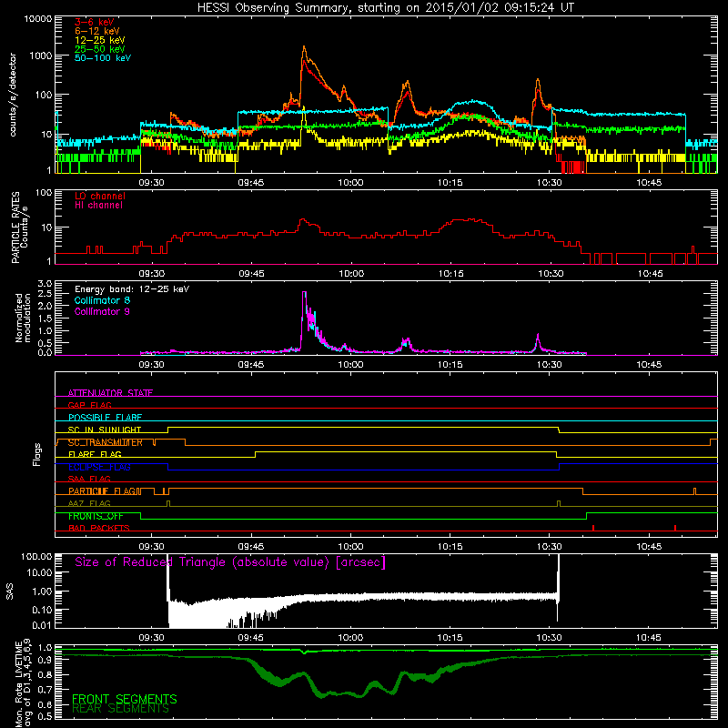Select the SC_IN_SUNLIGHT flag label
Viewport: 728px width, 728px height.
105,430
